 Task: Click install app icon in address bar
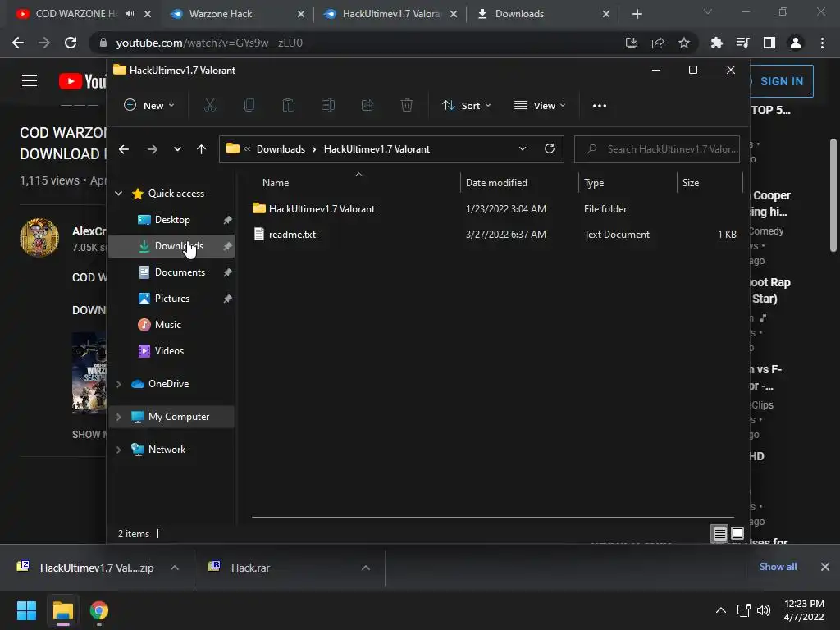click(x=631, y=43)
